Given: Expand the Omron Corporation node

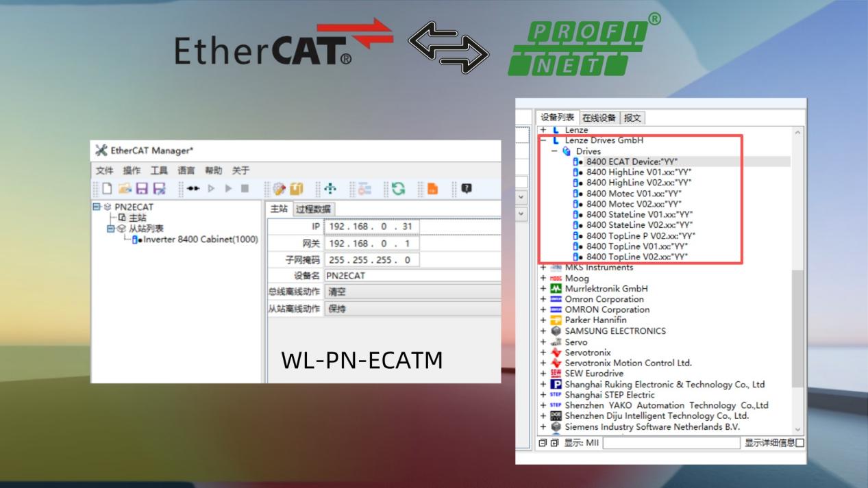Looking at the screenshot, I should [x=543, y=299].
